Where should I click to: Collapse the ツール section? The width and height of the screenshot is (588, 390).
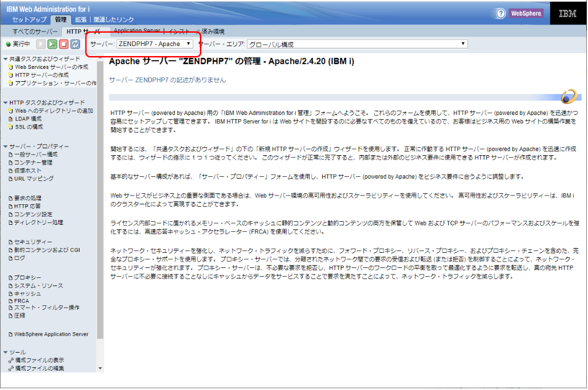[x=6, y=353]
